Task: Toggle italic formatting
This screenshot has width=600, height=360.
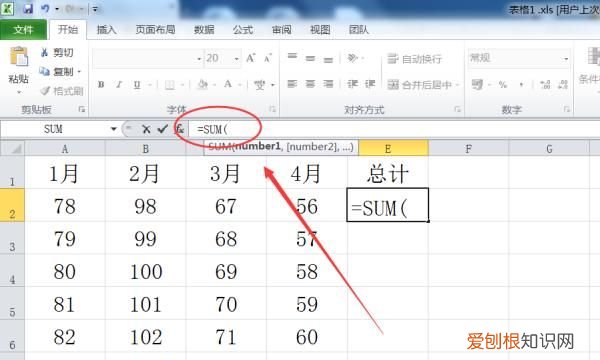Action: (x=119, y=85)
